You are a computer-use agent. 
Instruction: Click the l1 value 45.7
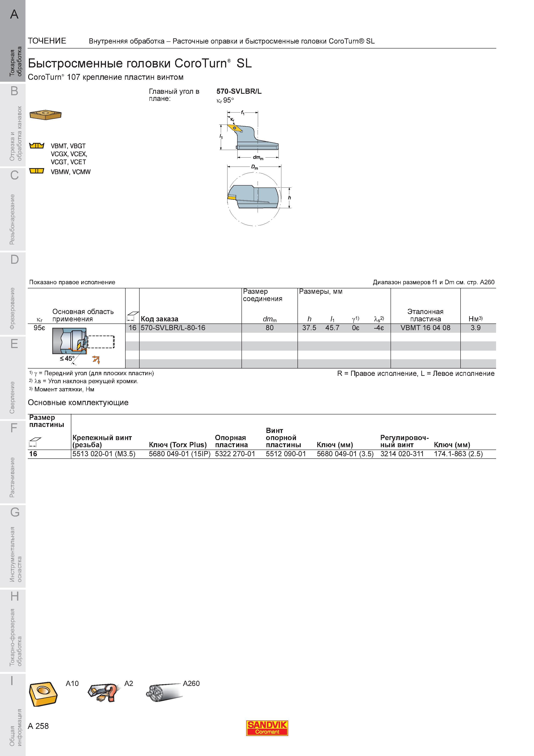click(x=332, y=328)
